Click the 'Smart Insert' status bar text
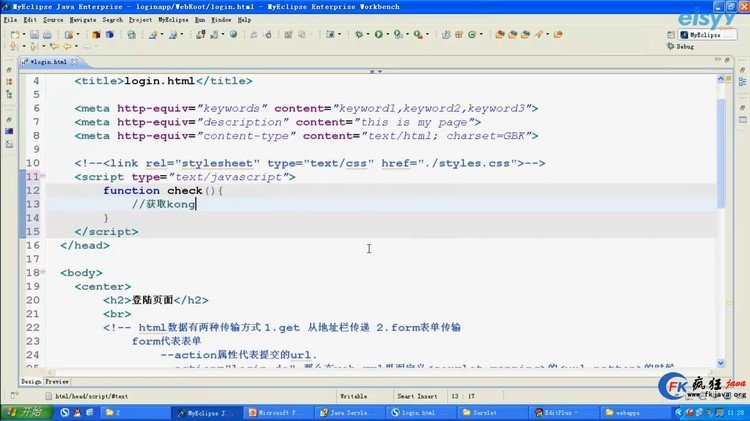 click(x=417, y=396)
